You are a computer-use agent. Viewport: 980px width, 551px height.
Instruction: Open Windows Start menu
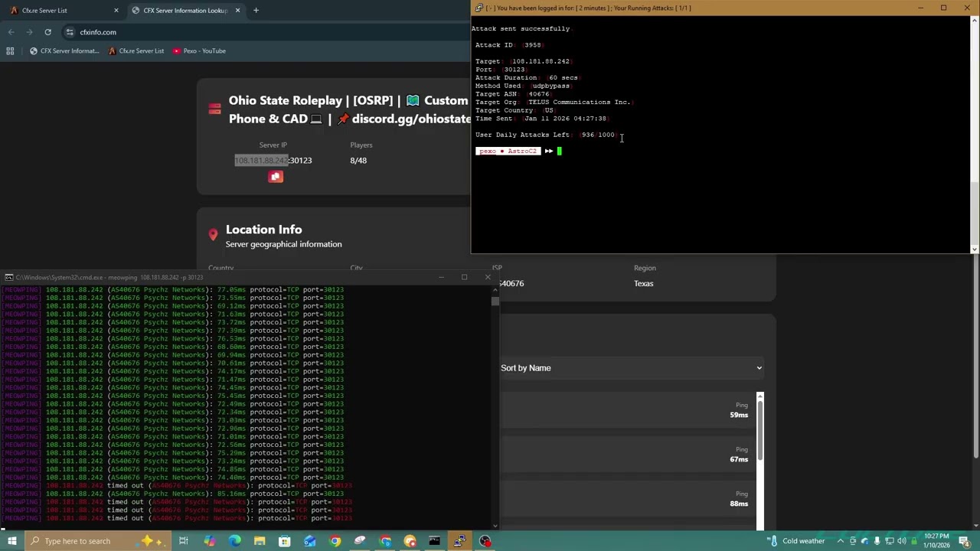[x=11, y=541]
